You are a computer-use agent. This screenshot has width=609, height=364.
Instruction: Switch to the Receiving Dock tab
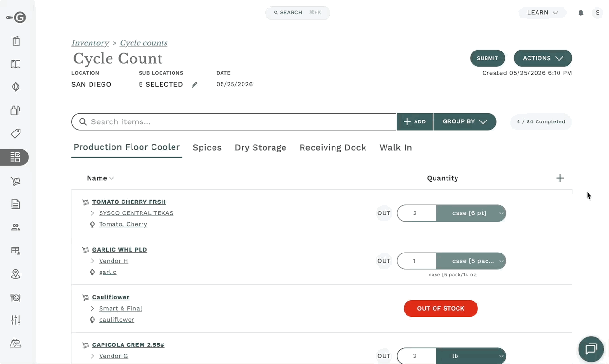[333, 148]
